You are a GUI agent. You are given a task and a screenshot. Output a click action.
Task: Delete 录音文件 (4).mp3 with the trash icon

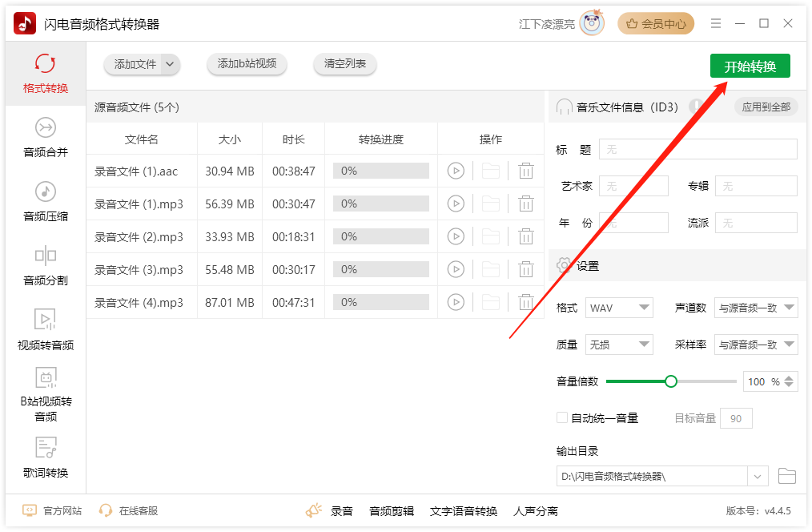pyautogui.click(x=525, y=302)
